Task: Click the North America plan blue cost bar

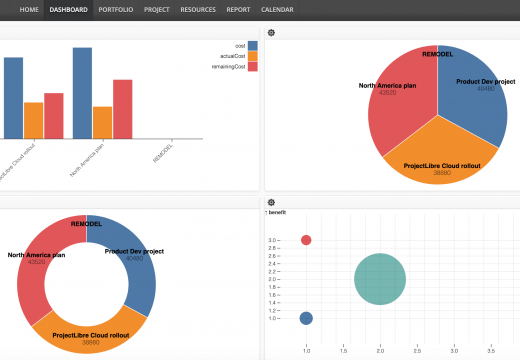Action: (82, 93)
